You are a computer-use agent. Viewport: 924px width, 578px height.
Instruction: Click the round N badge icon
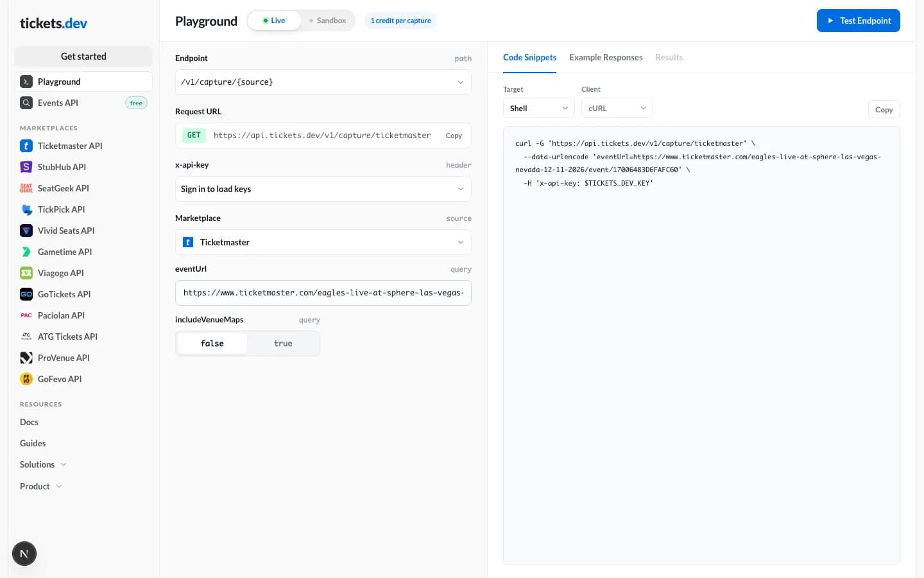click(x=24, y=554)
